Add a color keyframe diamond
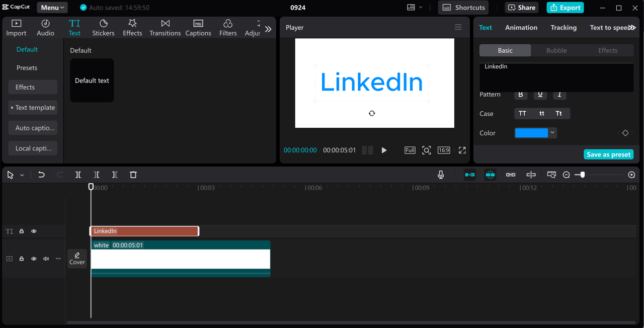The width and height of the screenshot is (644, 328). [625, 133]
